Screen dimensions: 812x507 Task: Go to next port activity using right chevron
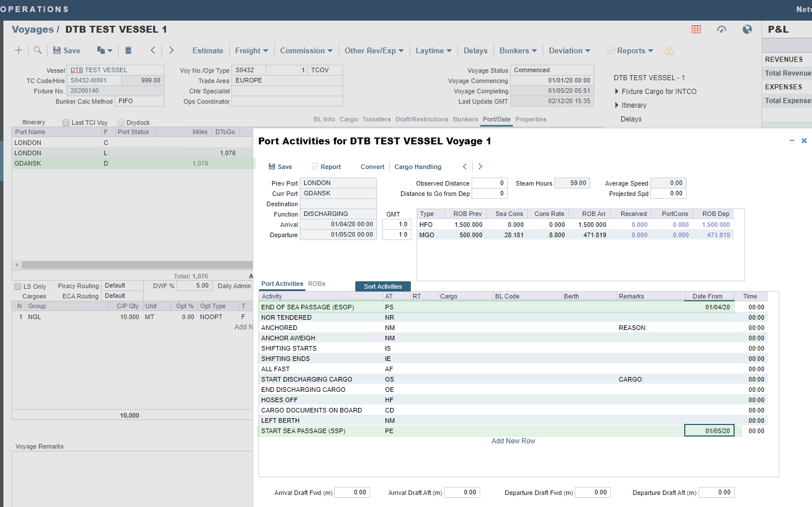(x=480, y=167)
